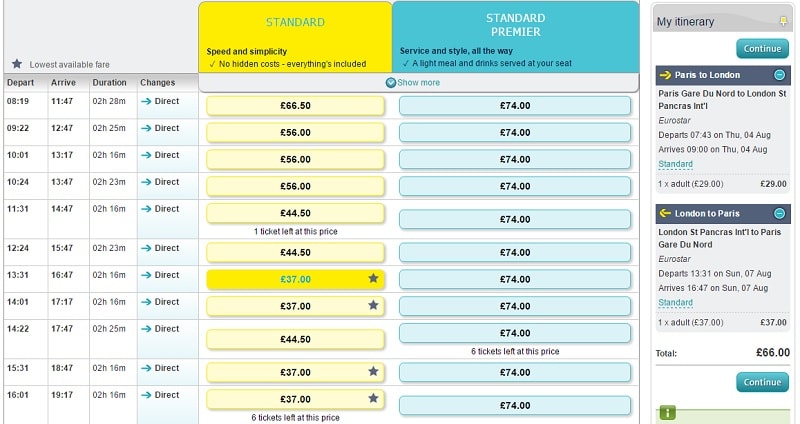The image size is (800, 424).
Task: Collapse the London to Paris itinerary section
Action: tap(779, 213)
